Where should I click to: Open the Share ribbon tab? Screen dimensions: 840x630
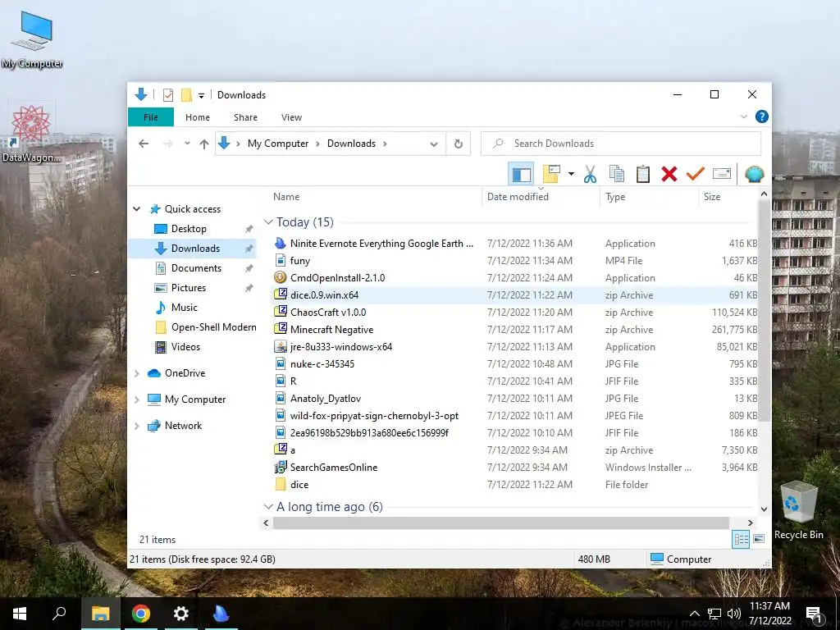click(x=245, y=117)
